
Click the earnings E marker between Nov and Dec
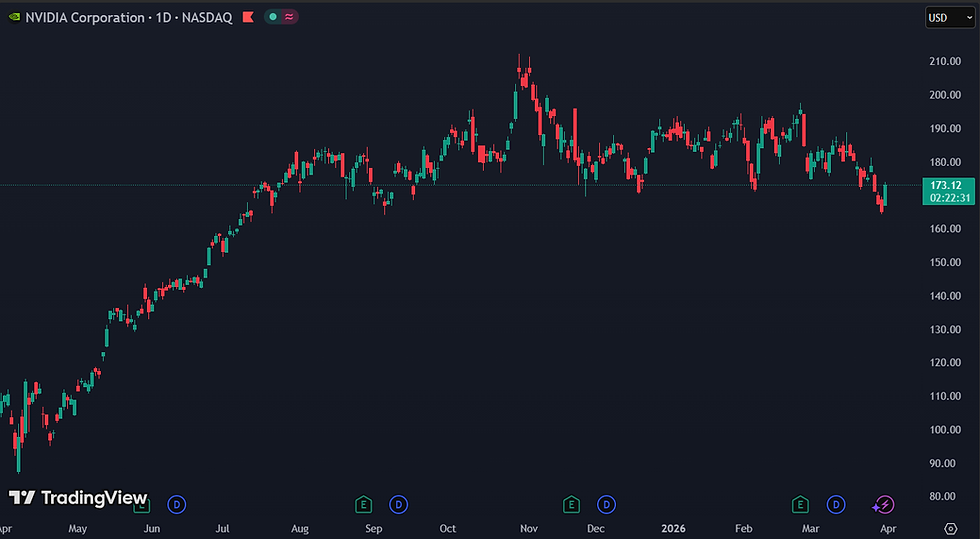tap(571, 504)
